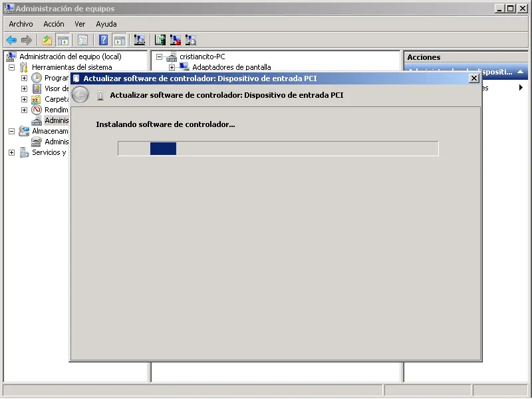Click the Visor de eventos log icon
Screen dimensions: 532x399
pos(37,88)
